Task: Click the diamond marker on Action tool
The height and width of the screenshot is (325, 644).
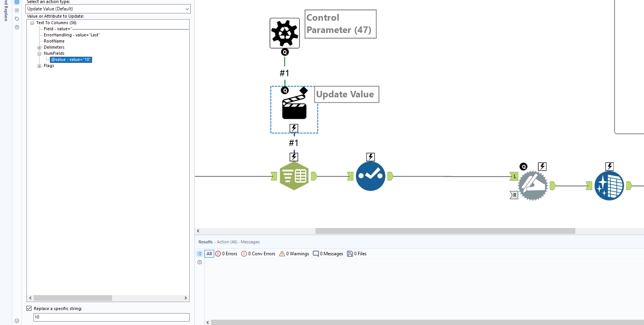Action: pyautogui.click(x=304, y=91)
